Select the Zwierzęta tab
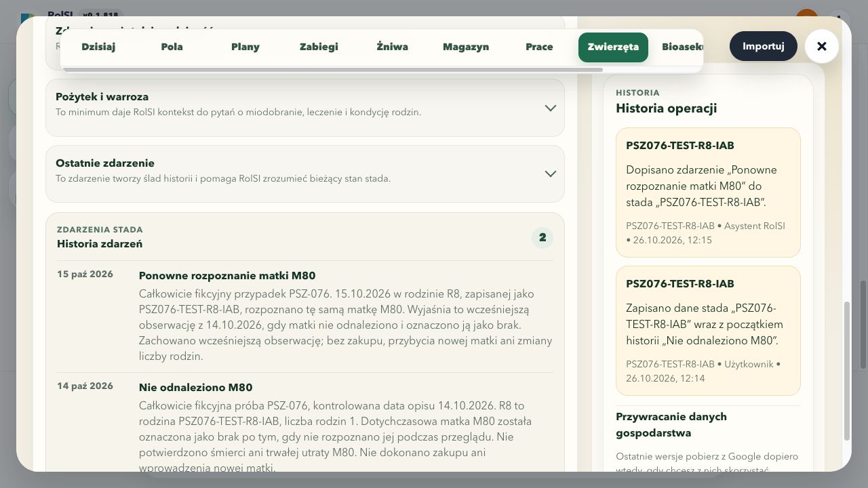The height and width of the screenshot is (488, 868). [x=613, y=47]
